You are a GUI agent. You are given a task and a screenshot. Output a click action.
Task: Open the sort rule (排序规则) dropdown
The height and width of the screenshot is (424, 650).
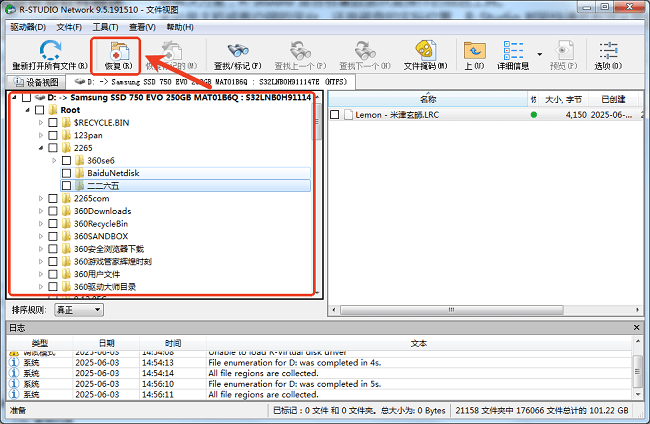pos(79,310)
